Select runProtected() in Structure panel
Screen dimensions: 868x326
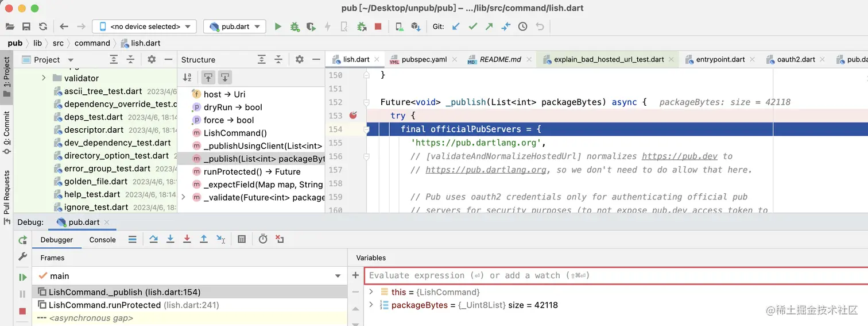252,171
